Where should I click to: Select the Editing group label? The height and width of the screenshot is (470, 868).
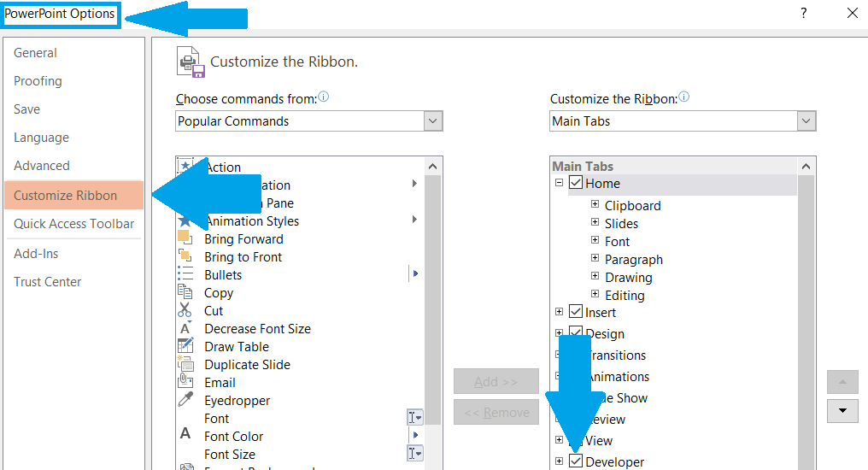(625, 296)
